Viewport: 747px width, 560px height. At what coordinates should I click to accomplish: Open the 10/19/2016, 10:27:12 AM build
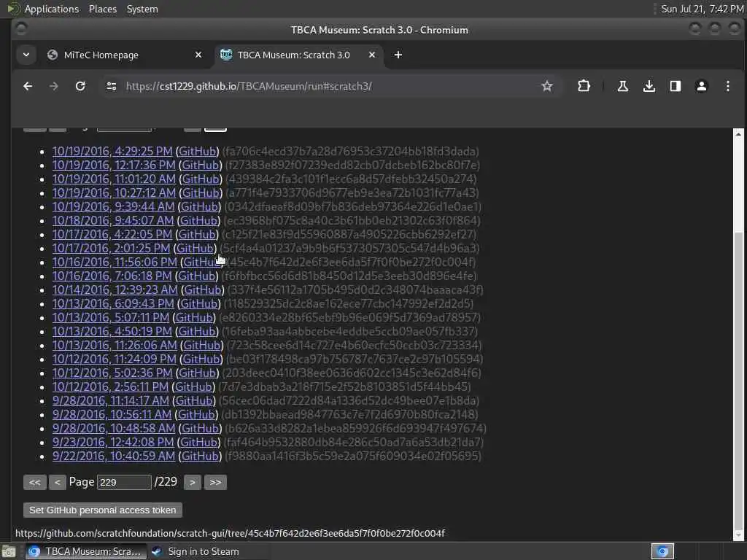(x=114, y=192)
